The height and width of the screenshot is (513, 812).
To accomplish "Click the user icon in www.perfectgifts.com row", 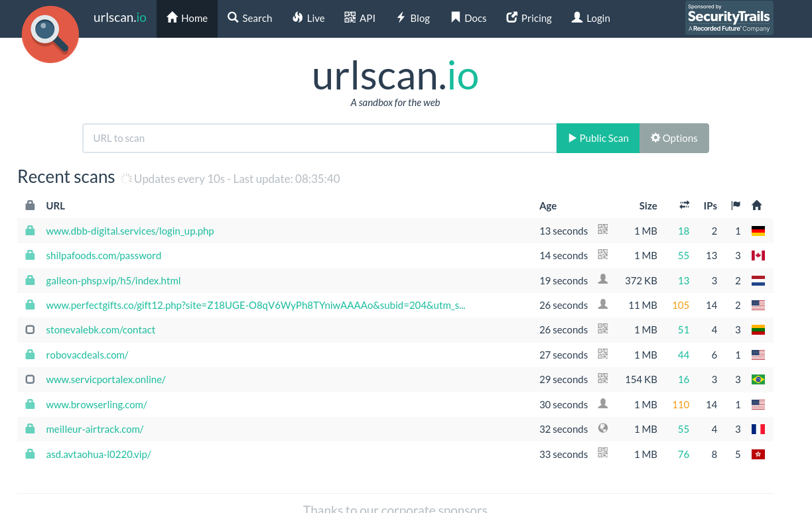I will [602, 304].
